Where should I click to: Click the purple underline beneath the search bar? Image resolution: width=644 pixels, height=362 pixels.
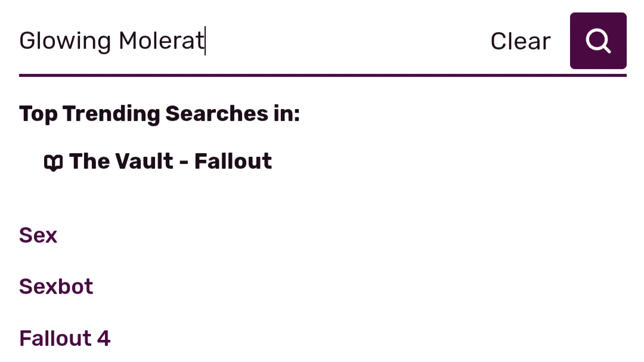click(322, 76)
